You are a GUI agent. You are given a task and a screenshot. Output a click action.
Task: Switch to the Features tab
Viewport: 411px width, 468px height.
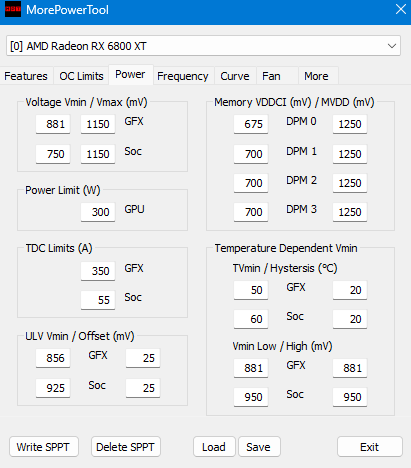tap(26, 76)
